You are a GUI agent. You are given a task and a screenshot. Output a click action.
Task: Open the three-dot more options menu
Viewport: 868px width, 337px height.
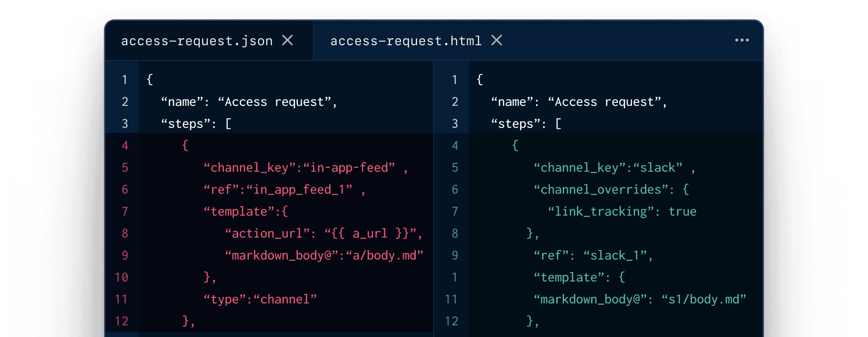(x=741, y=40)
